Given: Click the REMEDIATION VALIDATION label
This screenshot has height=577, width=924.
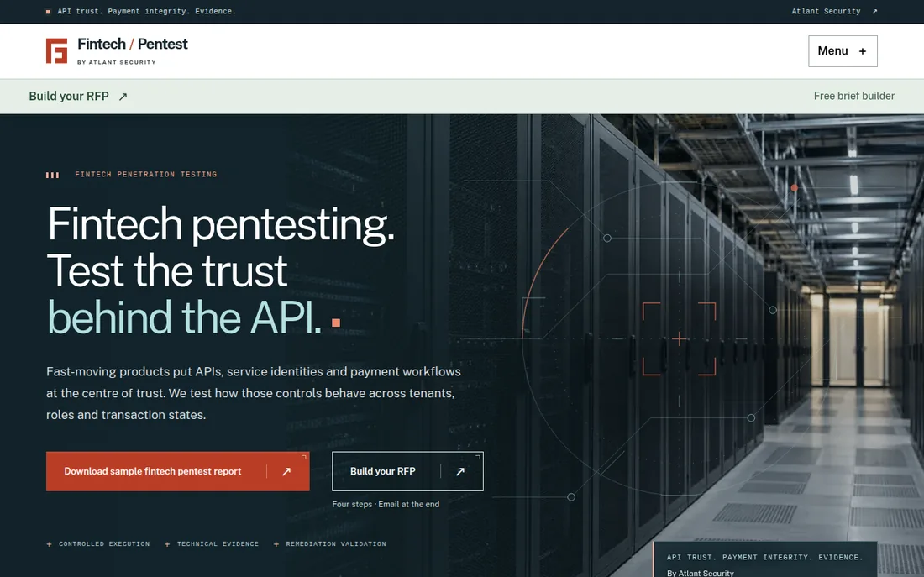Looking at the screenshot, I should coord(336,544).
